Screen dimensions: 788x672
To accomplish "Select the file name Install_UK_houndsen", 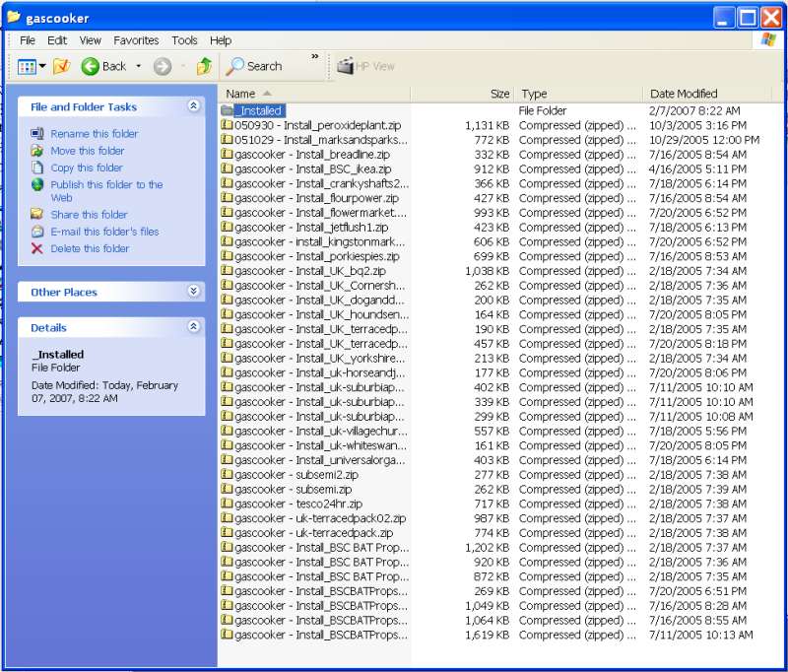I will [x=322, y=314].
